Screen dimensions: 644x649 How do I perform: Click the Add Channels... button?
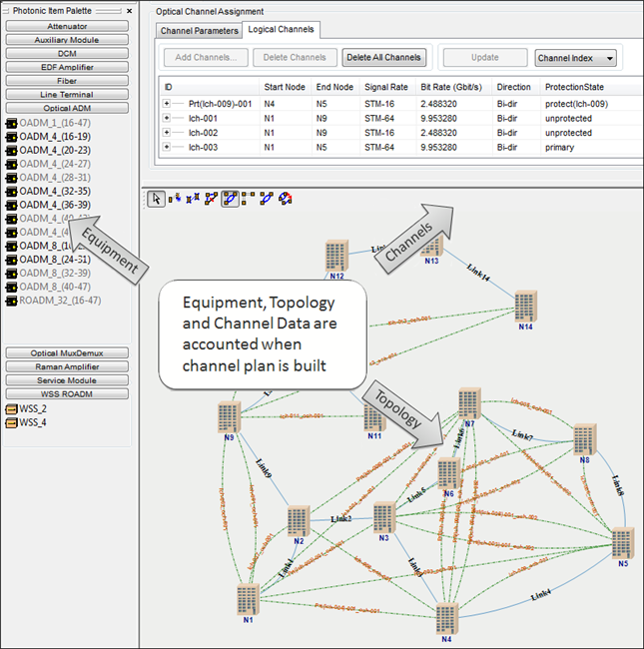click(x=206, y=58)
